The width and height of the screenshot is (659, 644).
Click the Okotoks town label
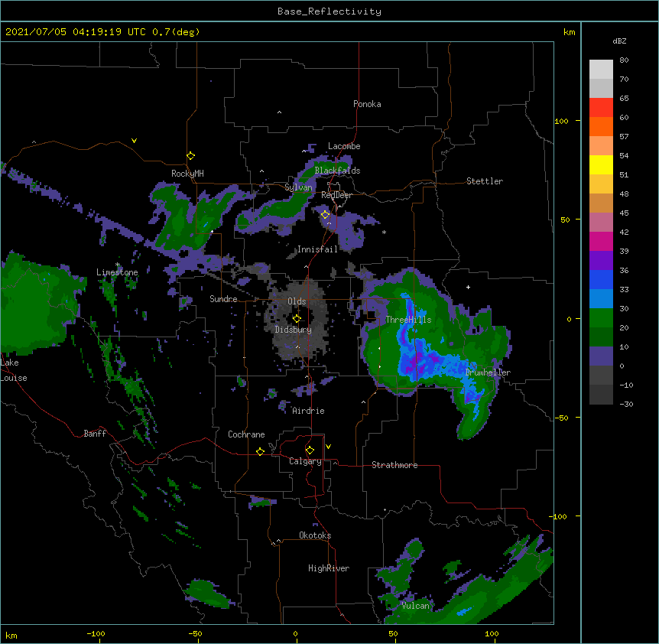315,535
